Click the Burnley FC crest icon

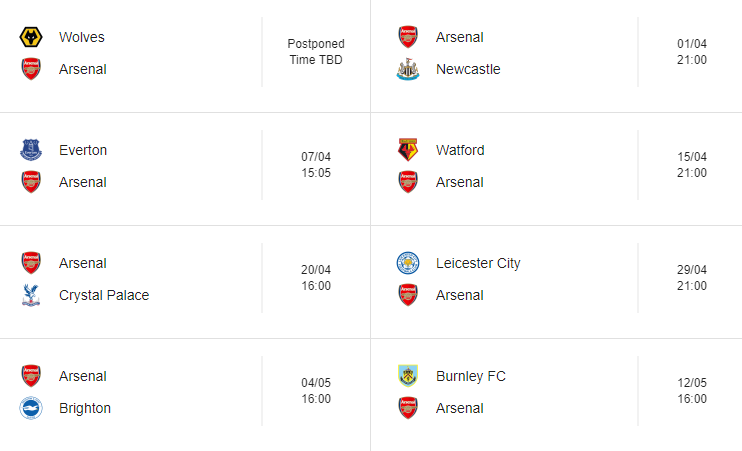coord(408,377)
